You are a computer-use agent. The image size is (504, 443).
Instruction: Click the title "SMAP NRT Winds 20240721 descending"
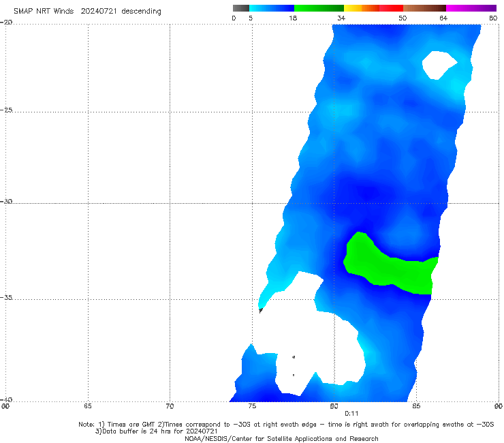[87, 11]
